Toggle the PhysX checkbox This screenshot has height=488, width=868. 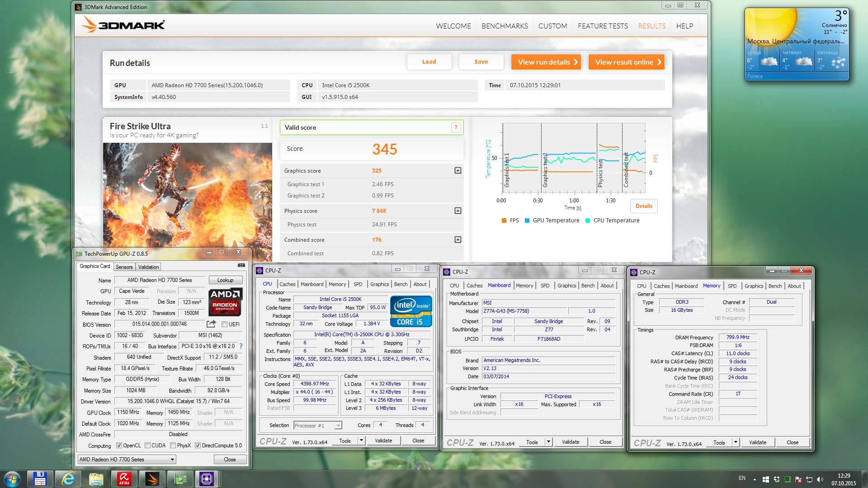pyautogui.click(x=173, y=446)
